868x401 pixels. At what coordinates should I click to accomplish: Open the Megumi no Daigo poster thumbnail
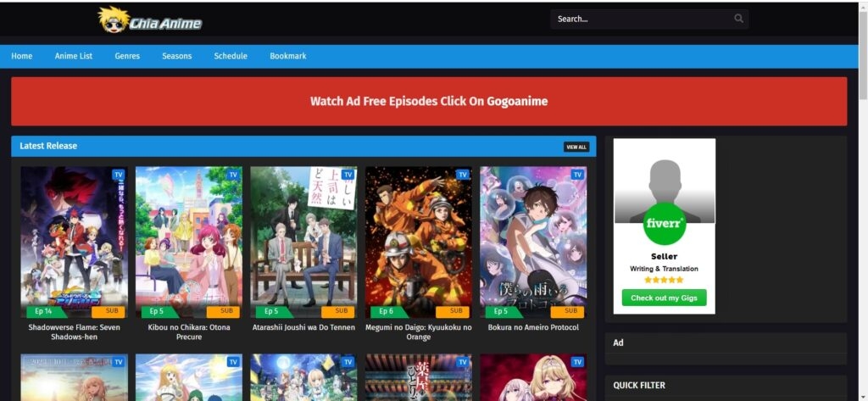[x=419, y=242]
